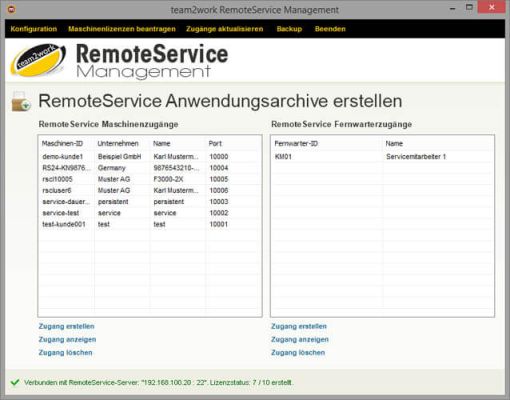
Task: Sort by the Unternehmen column header
Action: (x=118, y=144)
